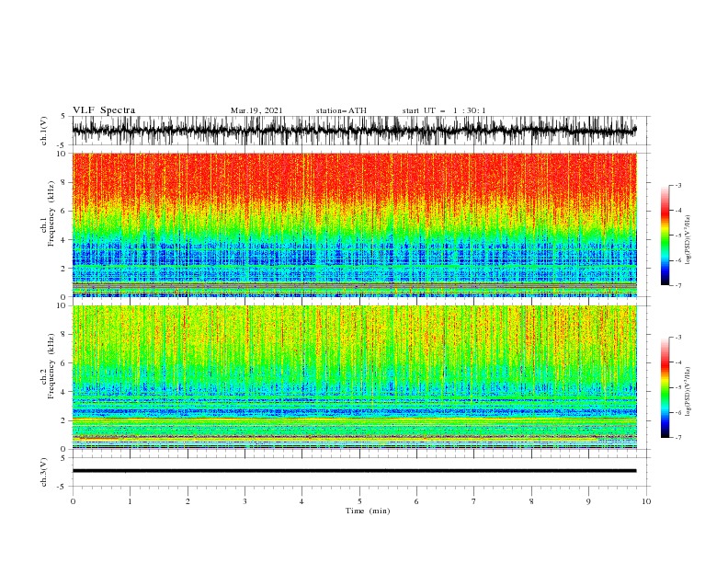This screenshot has width=728, height=563.
Task: Select the "start UT = 1:30:1" text
Action: (x=444, y=110)
